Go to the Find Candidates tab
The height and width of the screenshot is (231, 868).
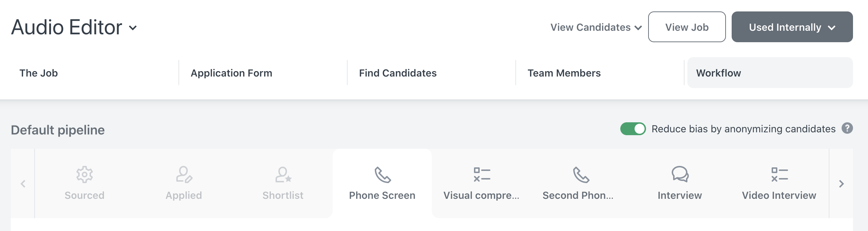click(x=398, y=73)
